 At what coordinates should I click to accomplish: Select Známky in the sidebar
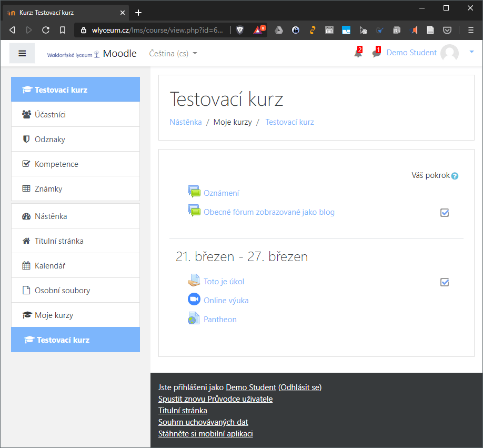click(48, 188)
